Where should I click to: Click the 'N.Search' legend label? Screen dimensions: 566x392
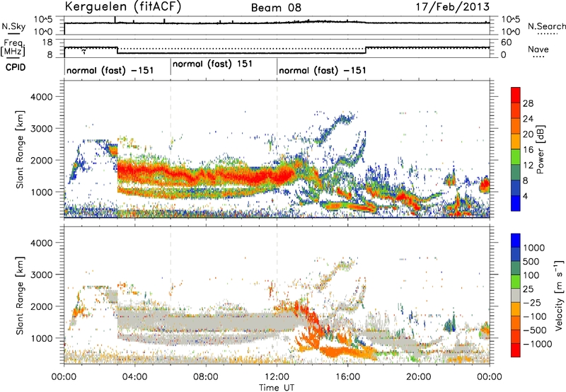click(546, 26)
